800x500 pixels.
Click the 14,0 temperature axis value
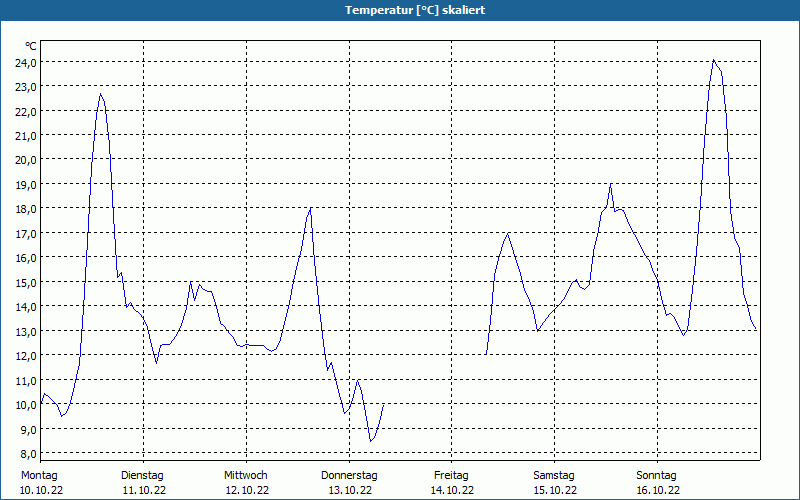pos(26,307)
